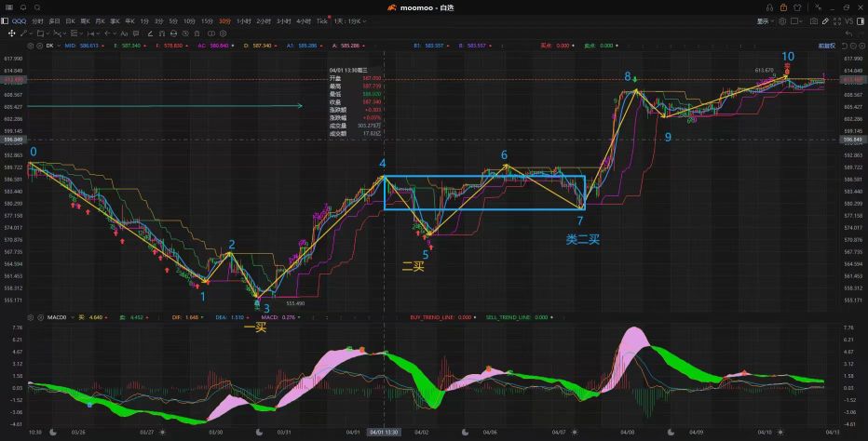Select the 4小时 timeframe

(304, 21)
